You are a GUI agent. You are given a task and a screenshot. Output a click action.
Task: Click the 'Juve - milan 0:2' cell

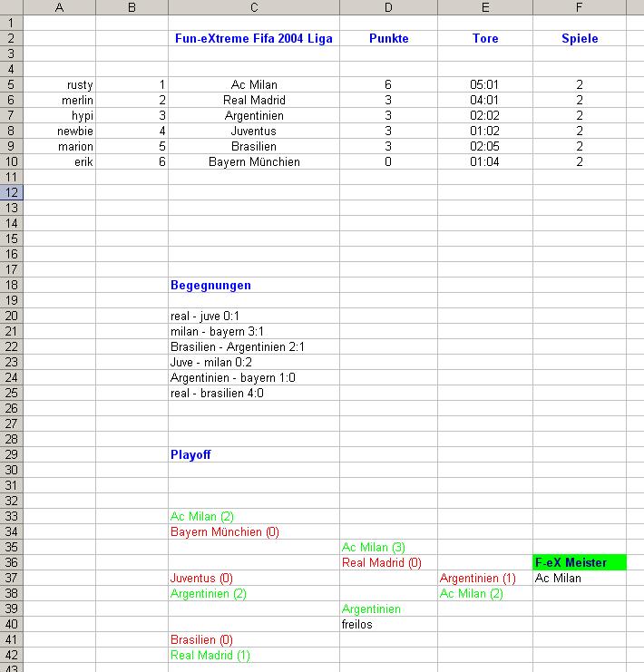click(254, 362)
